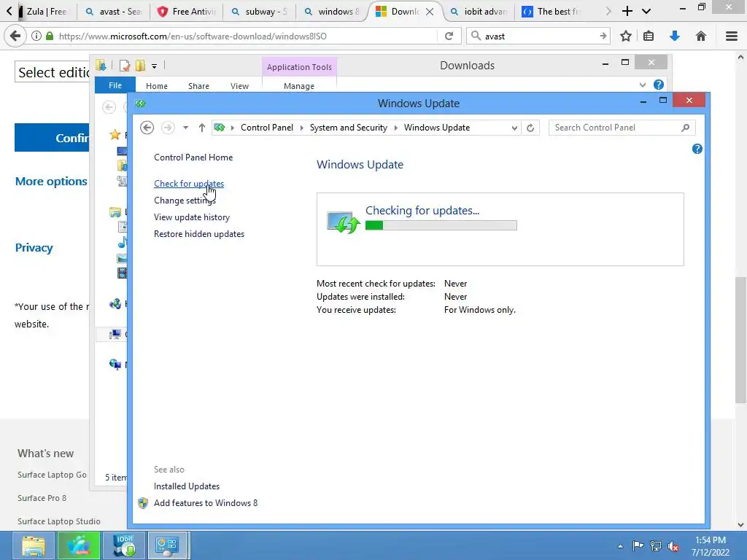Open File tab in Downloads window
747x560 pixels.
click(x=115, y=85)
